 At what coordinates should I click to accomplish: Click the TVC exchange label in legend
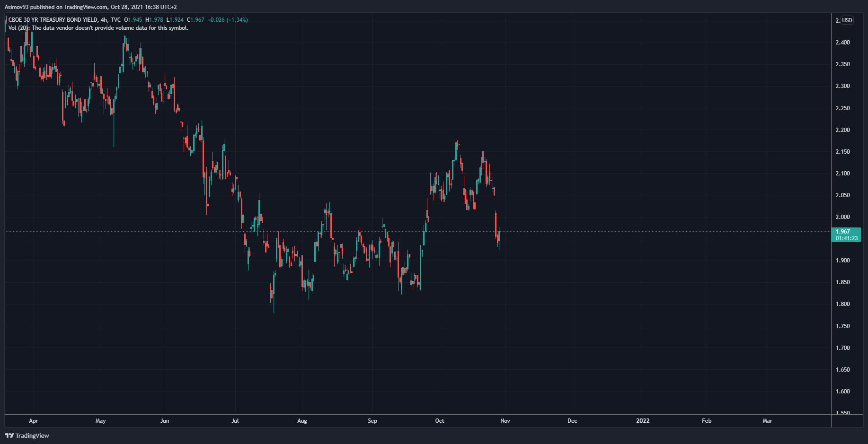(115, 20)
